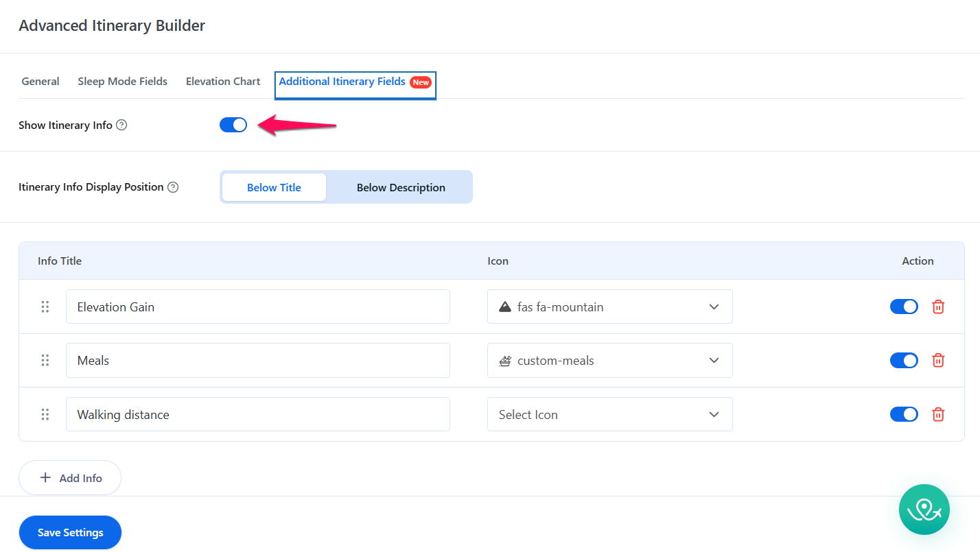Select the Below Description position option
This screenshot has height=552, width=980.
pyautogui.click(x=401, y=187)
